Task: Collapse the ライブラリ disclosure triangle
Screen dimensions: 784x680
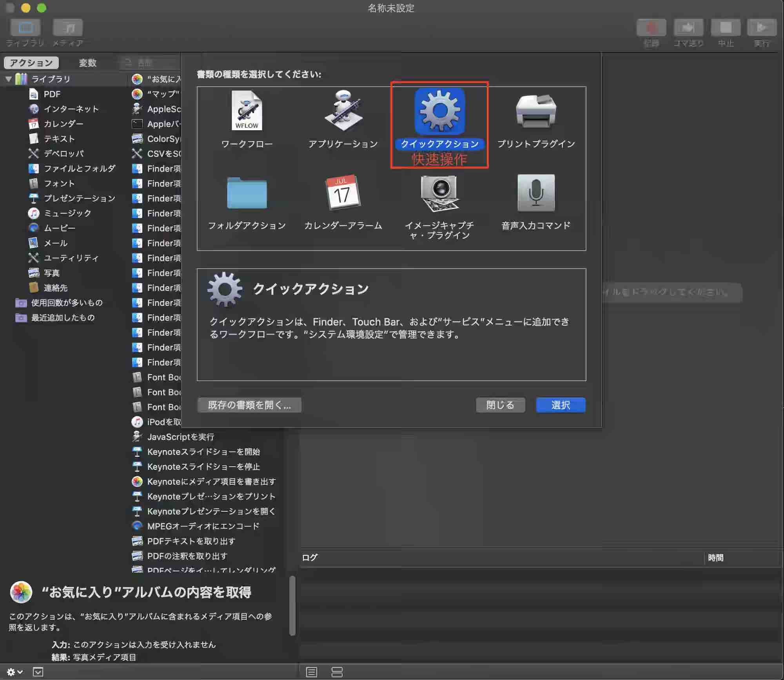Action: coord(8,79)
